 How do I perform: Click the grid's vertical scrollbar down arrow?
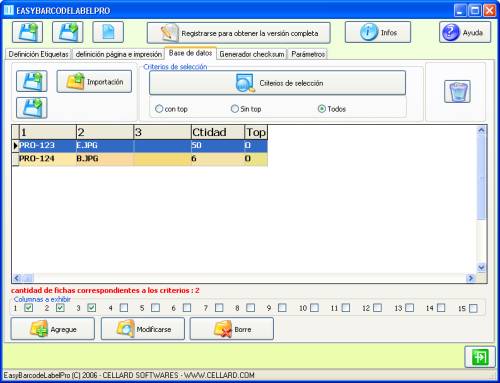tap(481, 267)
